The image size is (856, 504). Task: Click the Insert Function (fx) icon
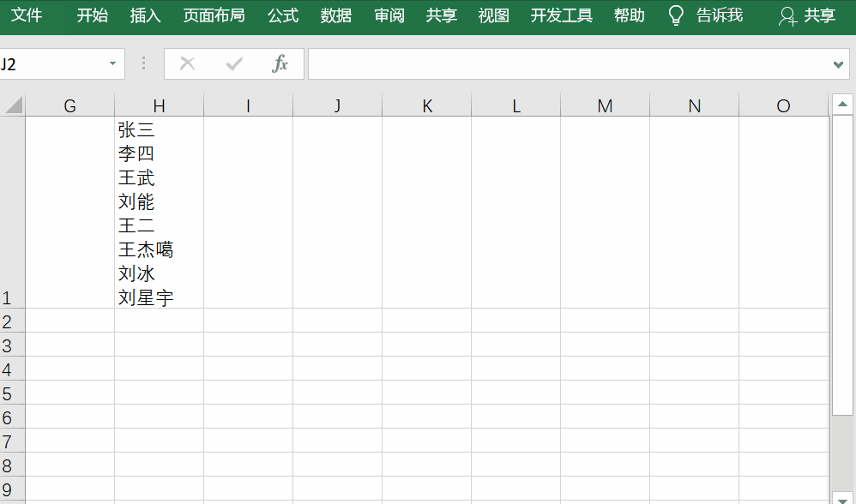pos(280,63)
